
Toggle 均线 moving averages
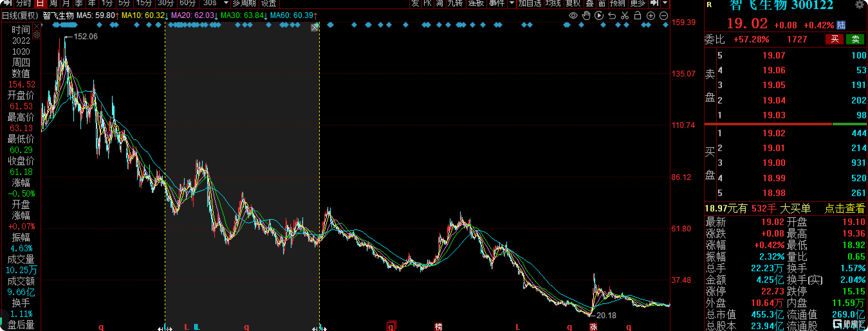pyautogui.click(x=553, y=3)
